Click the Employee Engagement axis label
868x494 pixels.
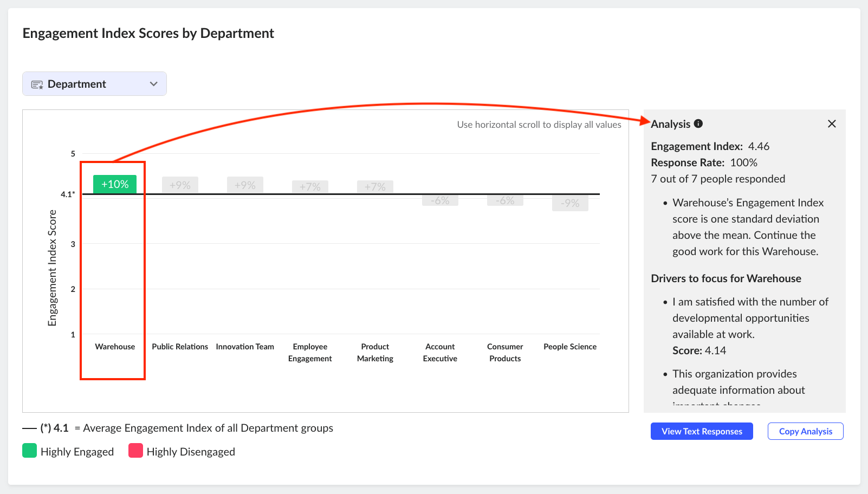310,353
